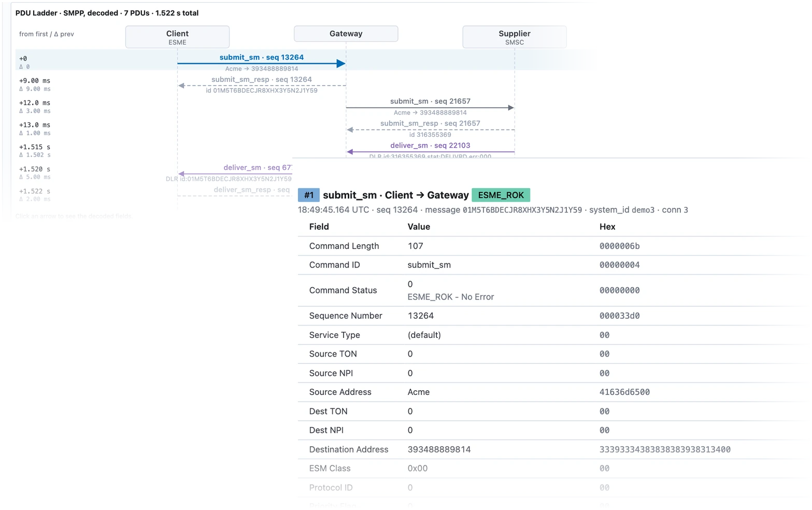The width and height of the screenshot is (812, 510).
Task: Click the Supplier SMSC lane header
Action: [515, 37]
